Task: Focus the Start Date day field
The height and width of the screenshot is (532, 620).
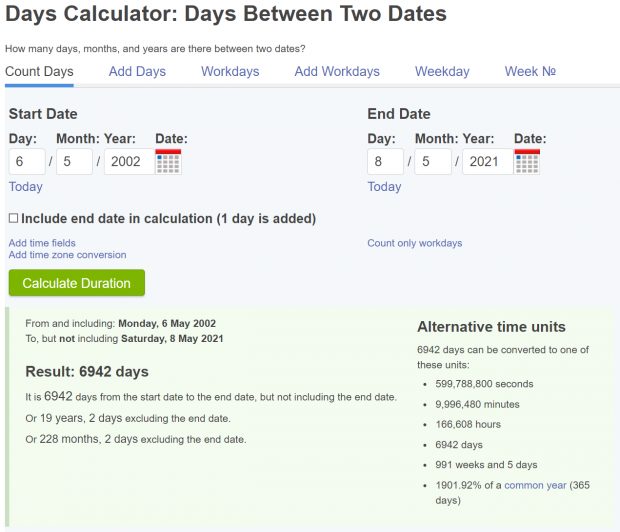Action: (27, 161)
